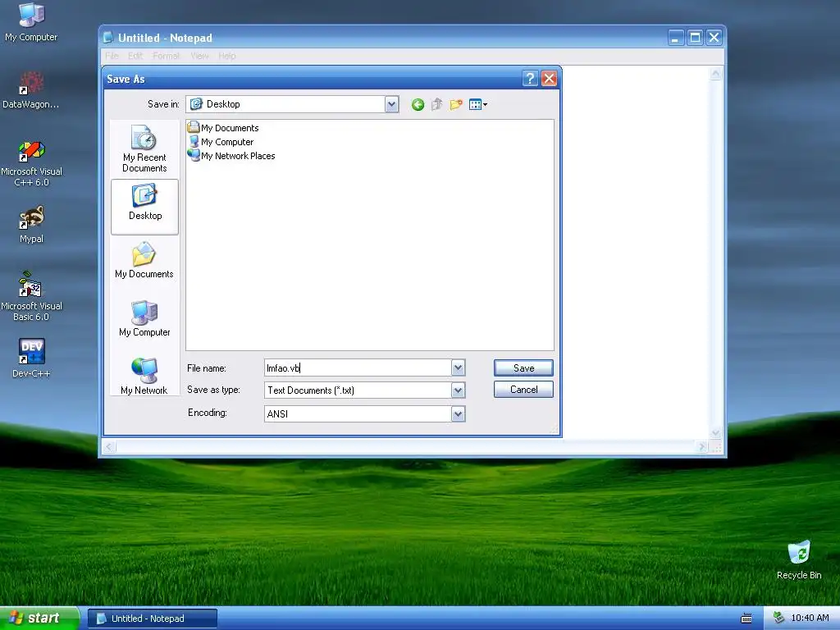Open the Desktop Save in combo box
The width and height of the screenshot is (840, 630).
(x=292, y=104)
